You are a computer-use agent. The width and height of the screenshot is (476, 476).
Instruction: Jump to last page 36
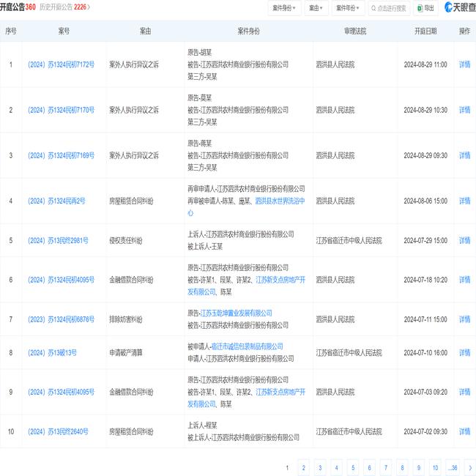point(453,467)
